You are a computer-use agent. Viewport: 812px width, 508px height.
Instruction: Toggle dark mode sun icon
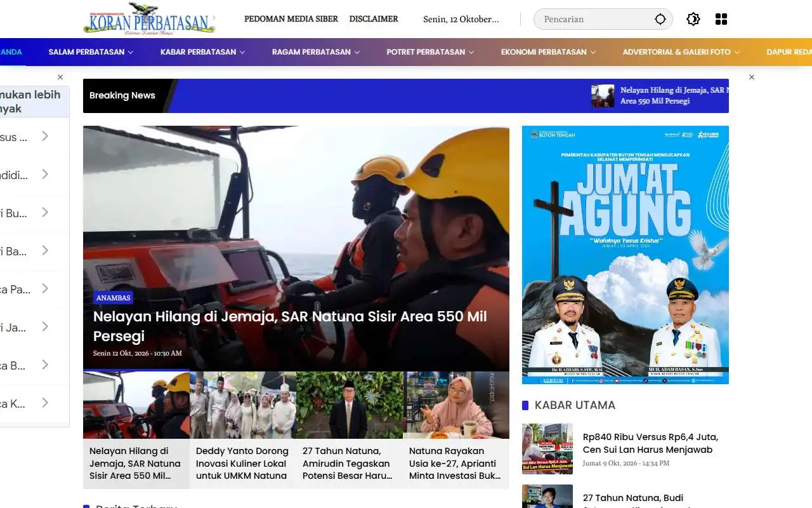point(693,19)
